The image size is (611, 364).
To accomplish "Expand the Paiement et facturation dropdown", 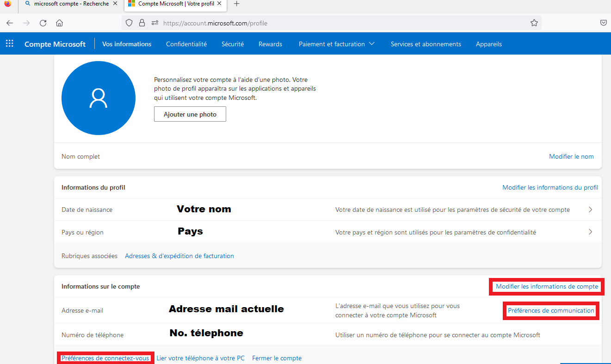I will point(337,44).
